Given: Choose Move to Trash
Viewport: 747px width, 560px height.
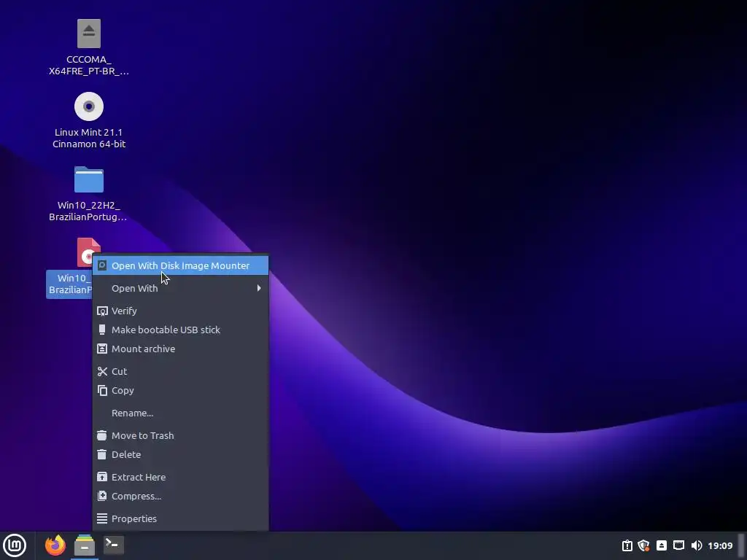Looking at the screenshot, I should point(181,436).
